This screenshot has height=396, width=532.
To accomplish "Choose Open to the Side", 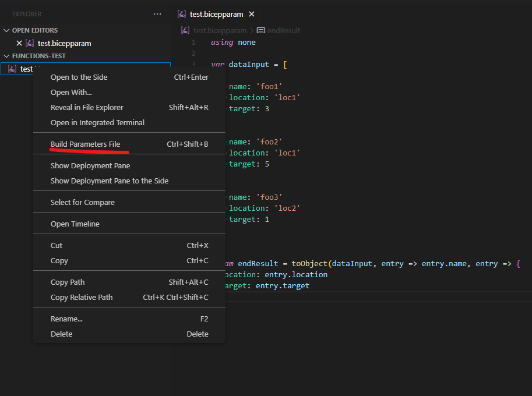I will tap(79, 77).
